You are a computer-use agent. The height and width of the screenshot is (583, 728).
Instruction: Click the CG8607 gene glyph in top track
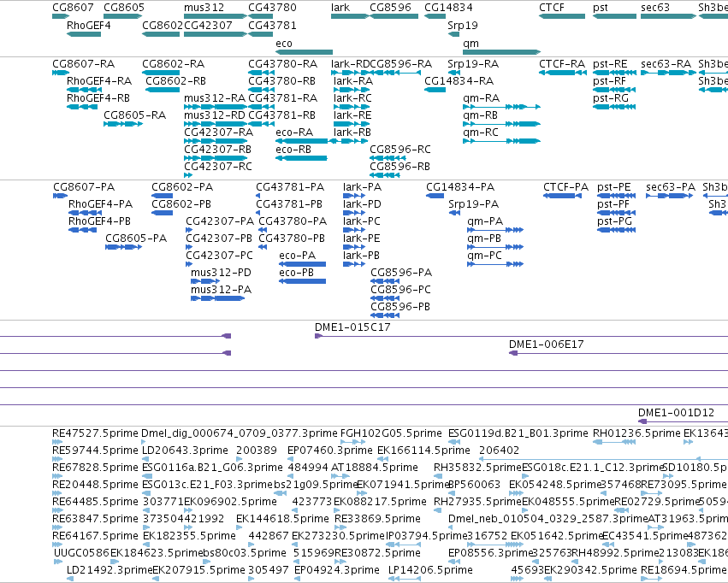[x=61, y=16]
